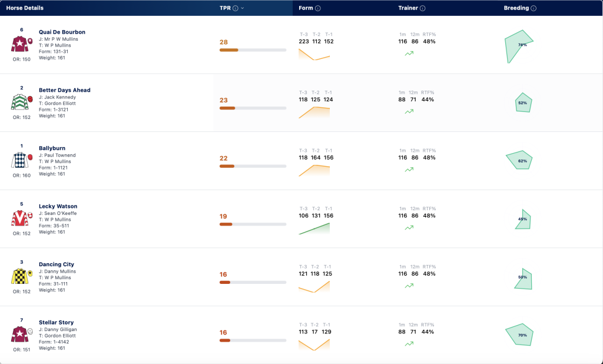Select the Horse Details column header
This screenshot has height=364, width=603.
coord(25,8)
